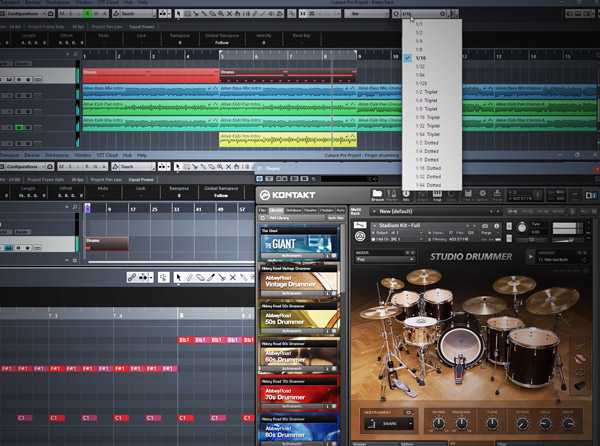
Task: Open the Hub menu in lower Cubase menu bar
Action: point(127,155)
